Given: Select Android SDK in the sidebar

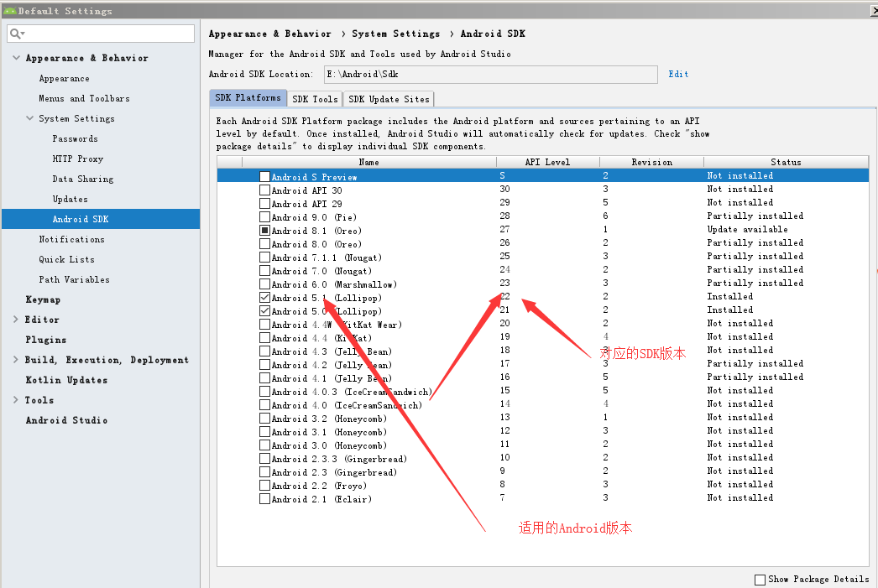Looking at the screenshot, I should [x=101, y=219].
